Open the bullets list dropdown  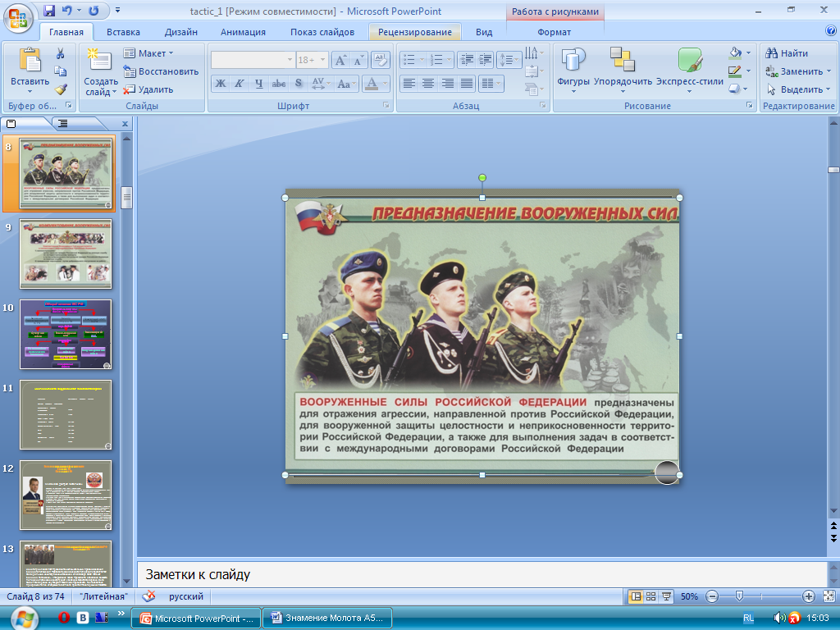pos(422,59)
